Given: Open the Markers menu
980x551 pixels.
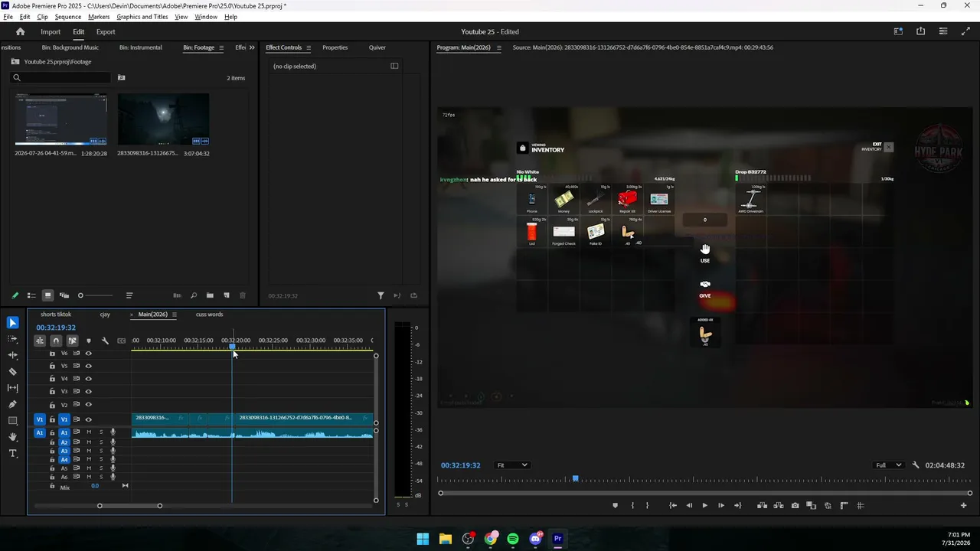Looking at the screenshot, I should point(99,17).
